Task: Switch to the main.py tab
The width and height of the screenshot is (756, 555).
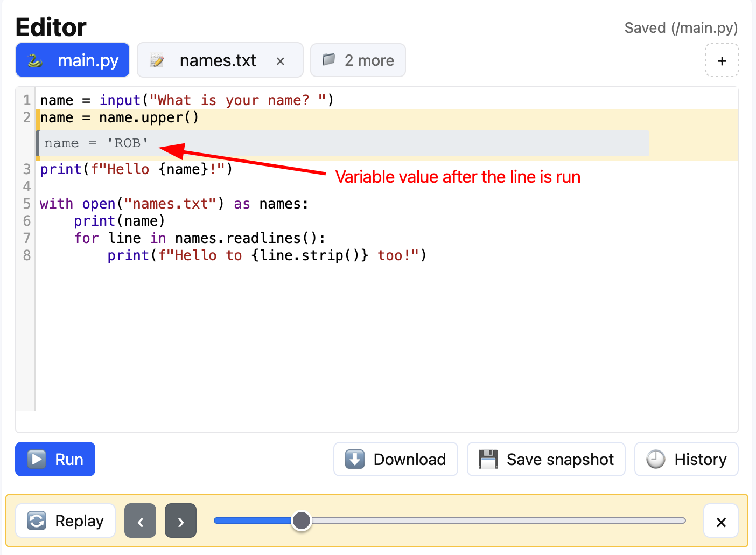Action: (x=88, y=60)
